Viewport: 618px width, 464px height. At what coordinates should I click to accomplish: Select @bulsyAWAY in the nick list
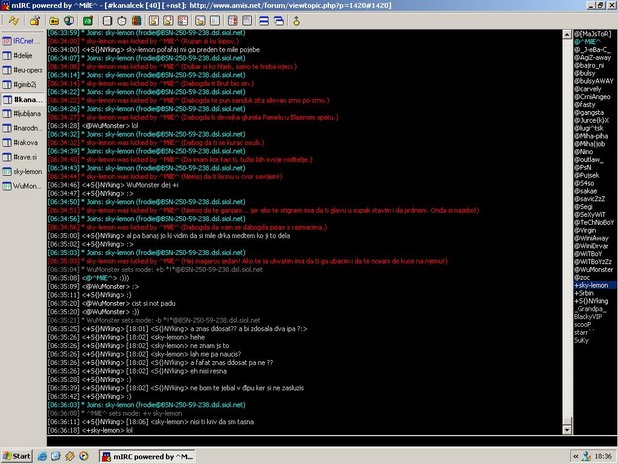tap(594, 81)
